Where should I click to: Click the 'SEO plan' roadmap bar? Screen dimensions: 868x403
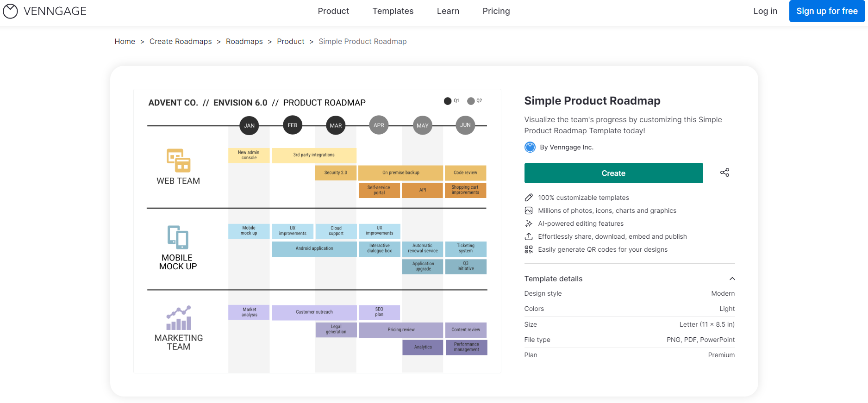pyautogui.click(x=379, y=312)
